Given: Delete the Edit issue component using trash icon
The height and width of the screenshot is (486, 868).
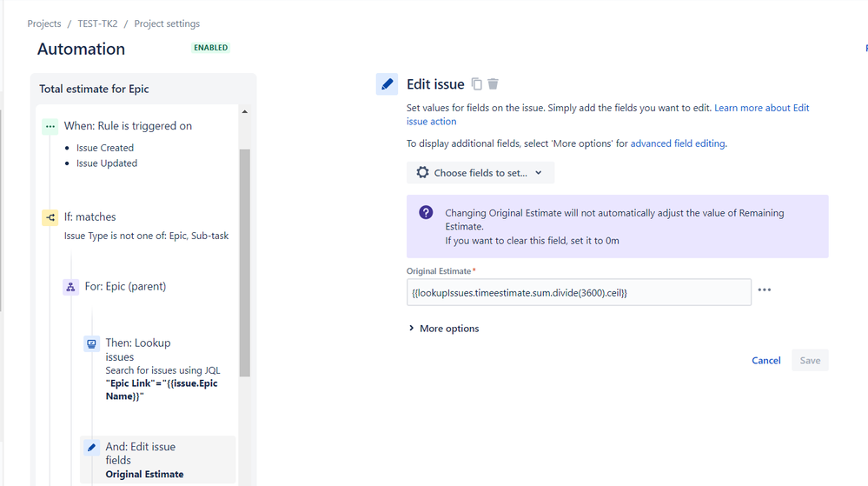Looking at the screenshot, I should [493, 83].
